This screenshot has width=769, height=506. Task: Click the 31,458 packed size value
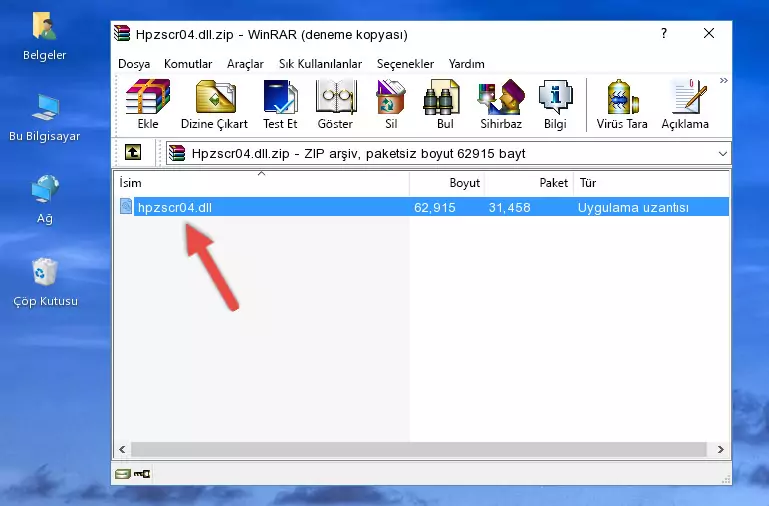click(509, 207)
